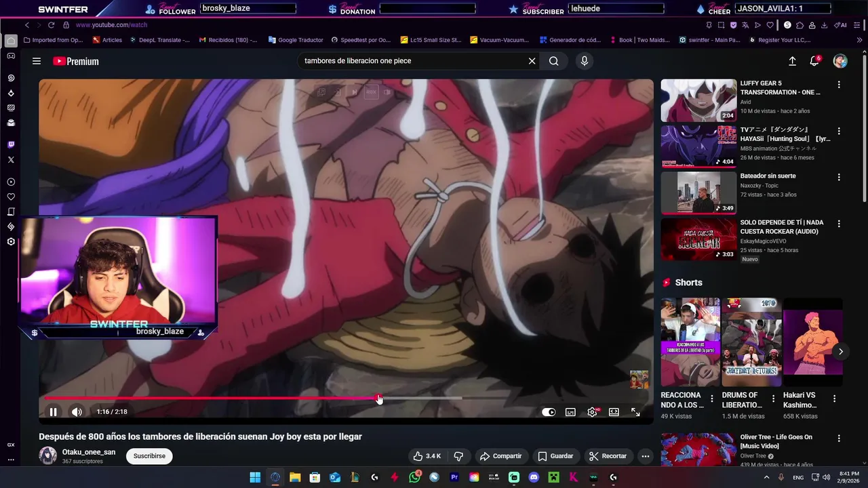The width and height of the screenshot is (868, 488).
Task: Open Otaku_onee_san channel name
Action: coord(89,452)
